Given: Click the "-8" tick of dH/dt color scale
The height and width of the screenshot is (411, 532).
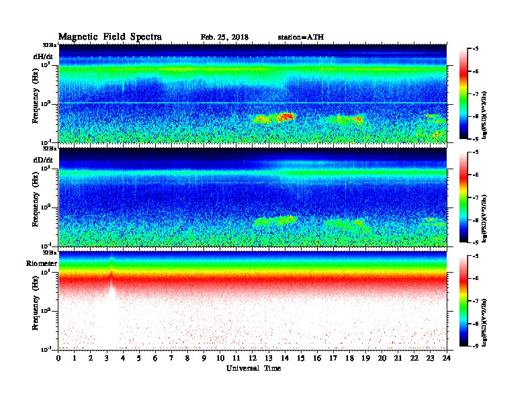Looking at the screenshot, I should point(476,116).
